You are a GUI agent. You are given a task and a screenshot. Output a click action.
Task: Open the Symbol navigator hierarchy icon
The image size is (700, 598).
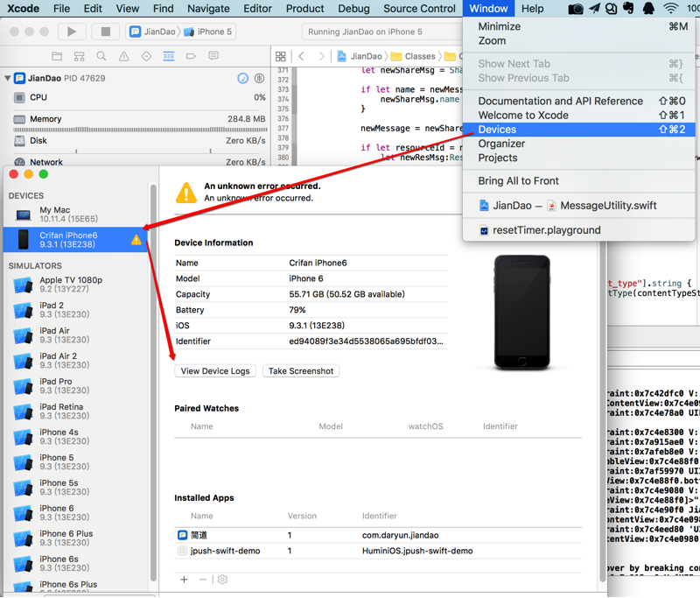point(79,56)
